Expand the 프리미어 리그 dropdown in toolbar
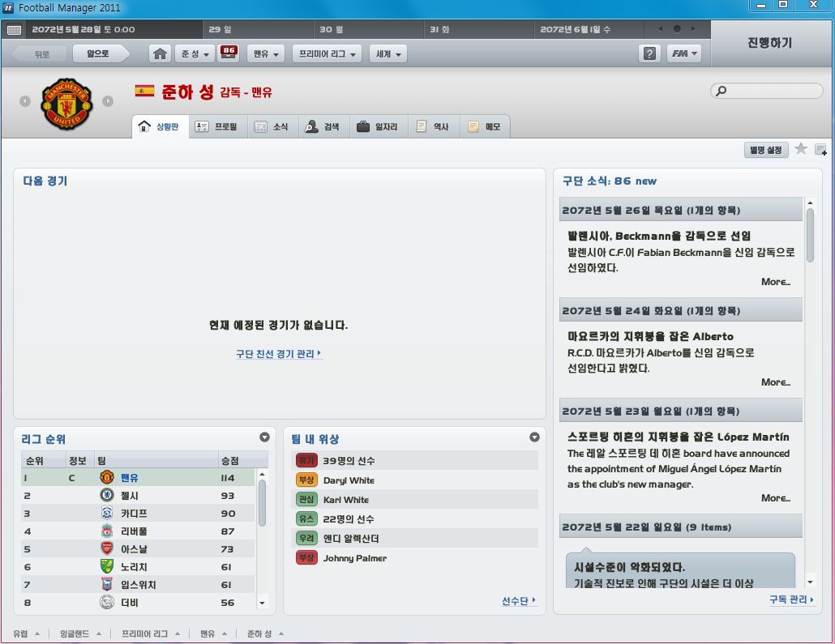 pos(328,54)
